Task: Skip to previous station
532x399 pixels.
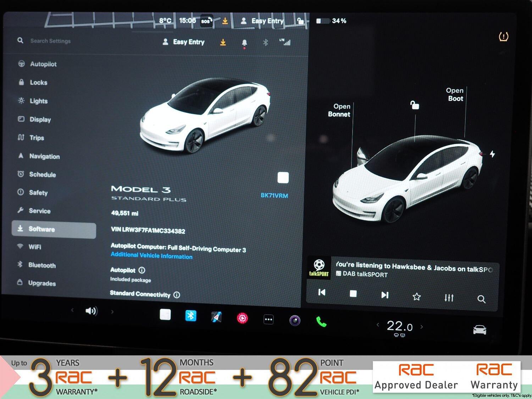Action: pos(322,292)
